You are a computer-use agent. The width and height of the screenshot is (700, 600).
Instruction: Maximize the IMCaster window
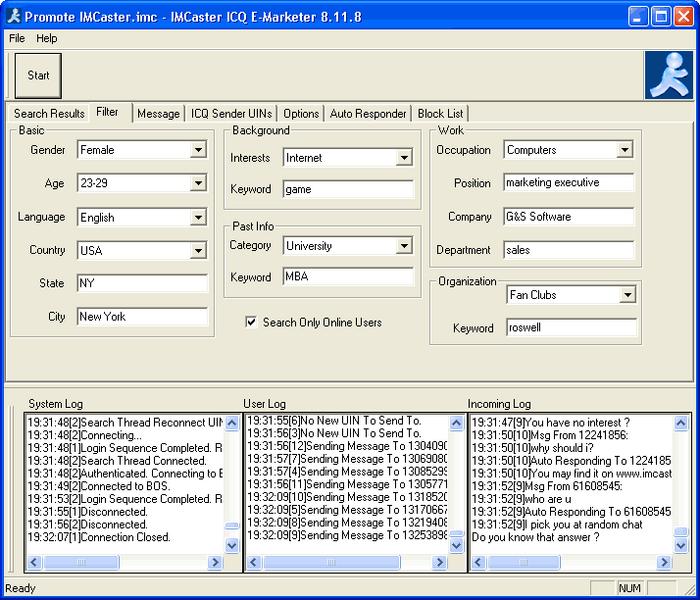coord(661,17)
